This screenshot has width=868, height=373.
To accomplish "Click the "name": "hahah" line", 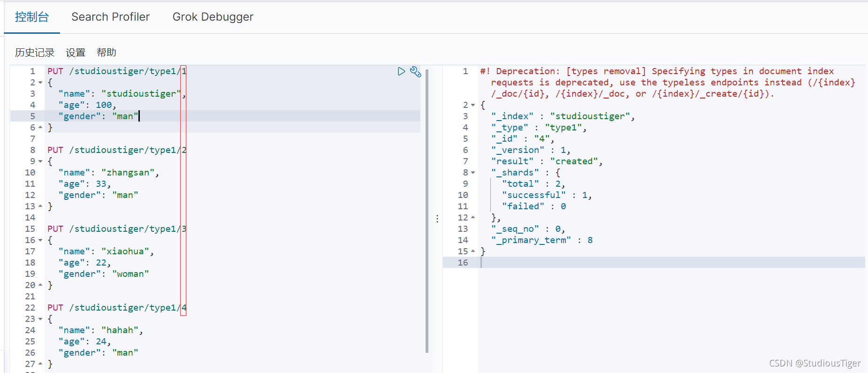I will (x=100, y=330).
